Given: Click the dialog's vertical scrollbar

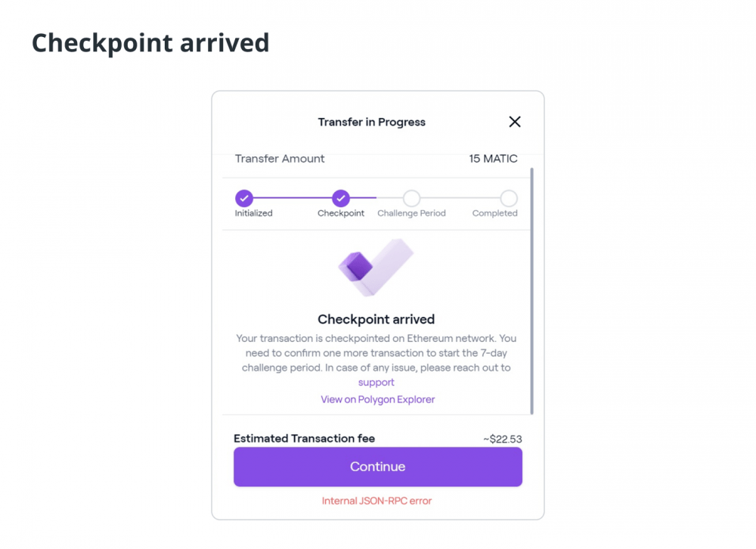Looking at the screenshot, I should point(531,291).
